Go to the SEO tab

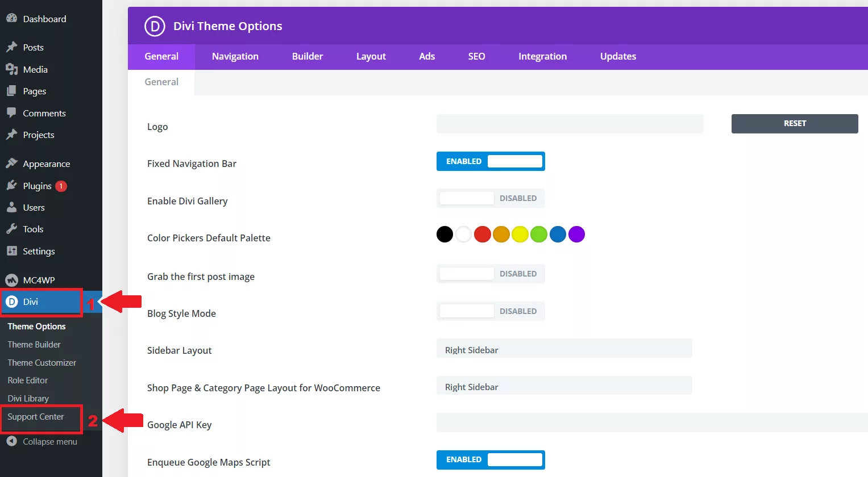476,56
